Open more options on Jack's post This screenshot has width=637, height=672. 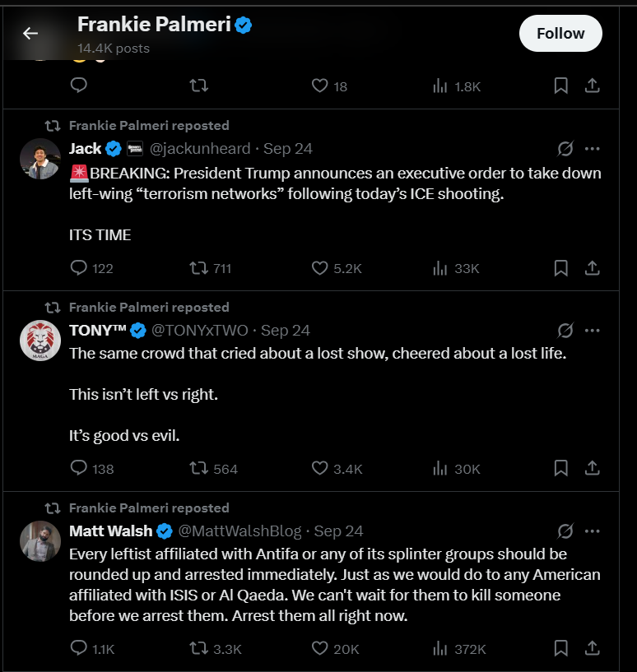(592, 149)
